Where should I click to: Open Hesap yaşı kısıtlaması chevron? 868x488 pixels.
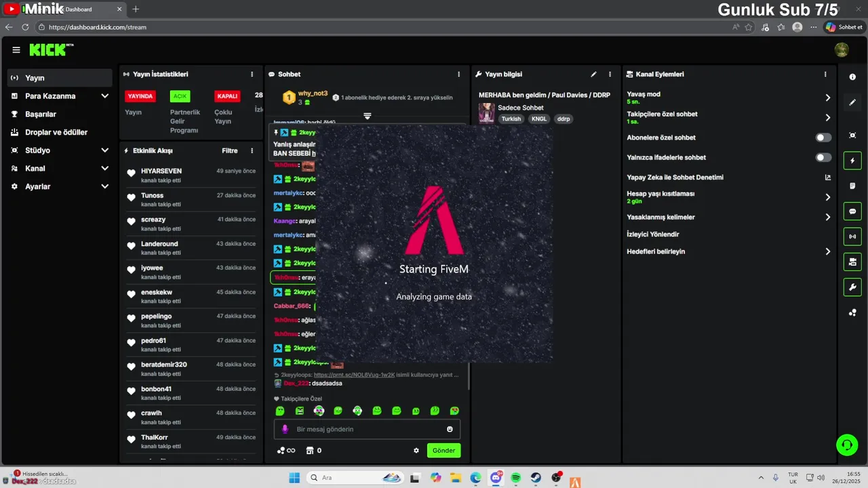click(827, 197)
